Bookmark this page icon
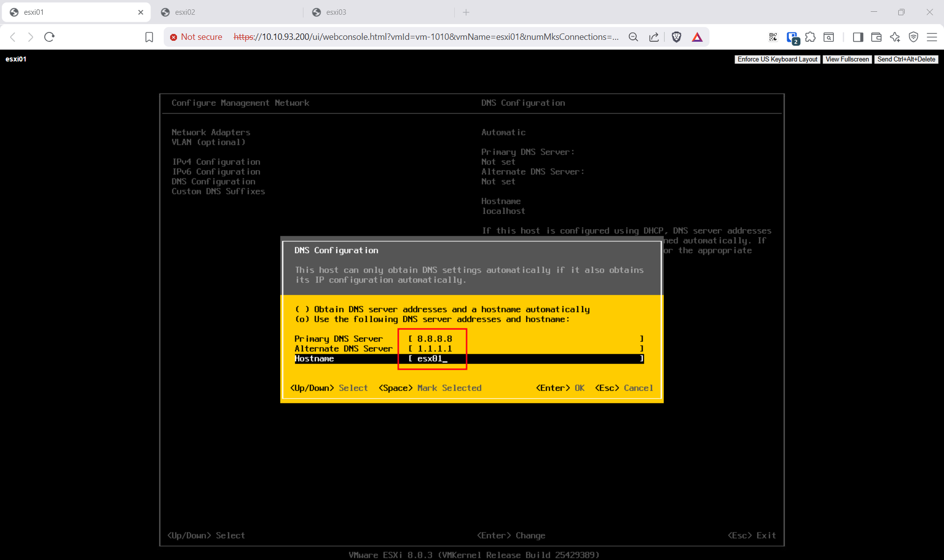Screen dimensions: 944x560 (x=149, y=37)
